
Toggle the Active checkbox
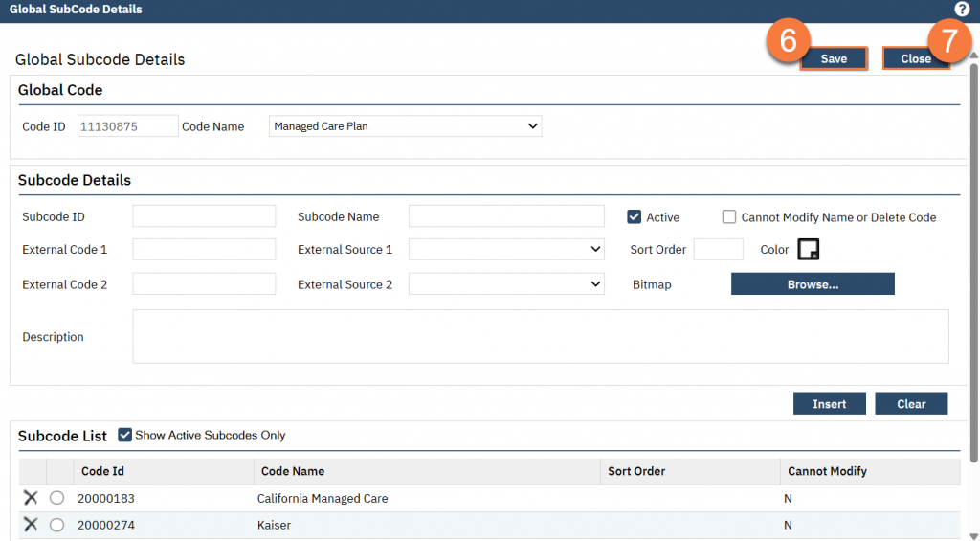(634, 217)
